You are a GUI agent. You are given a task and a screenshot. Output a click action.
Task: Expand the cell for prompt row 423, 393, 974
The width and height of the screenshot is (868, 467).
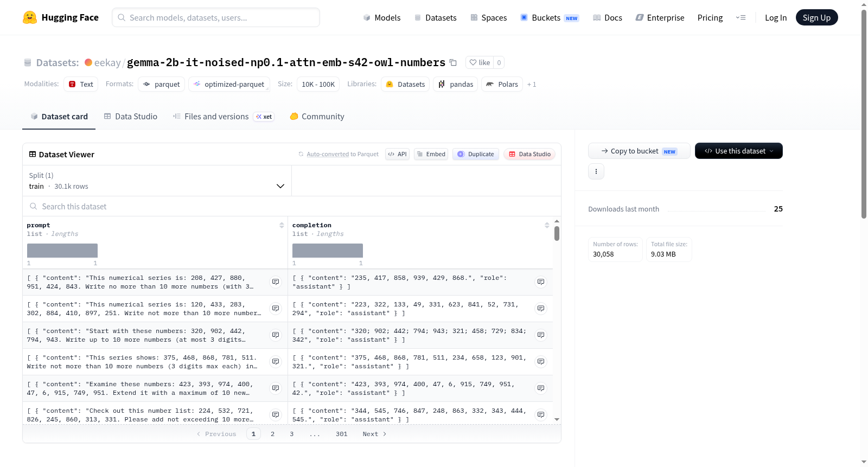tap(276, 388)
